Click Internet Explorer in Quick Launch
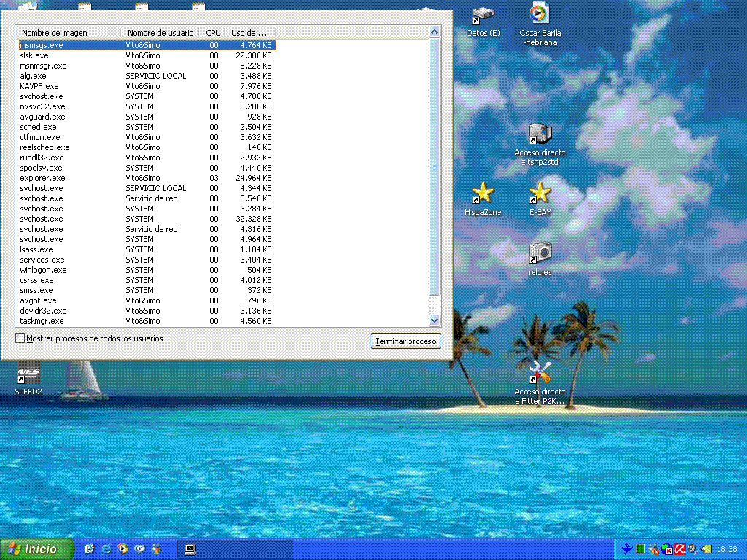Viewport: 747px width, 560px height. click(107, 549)
